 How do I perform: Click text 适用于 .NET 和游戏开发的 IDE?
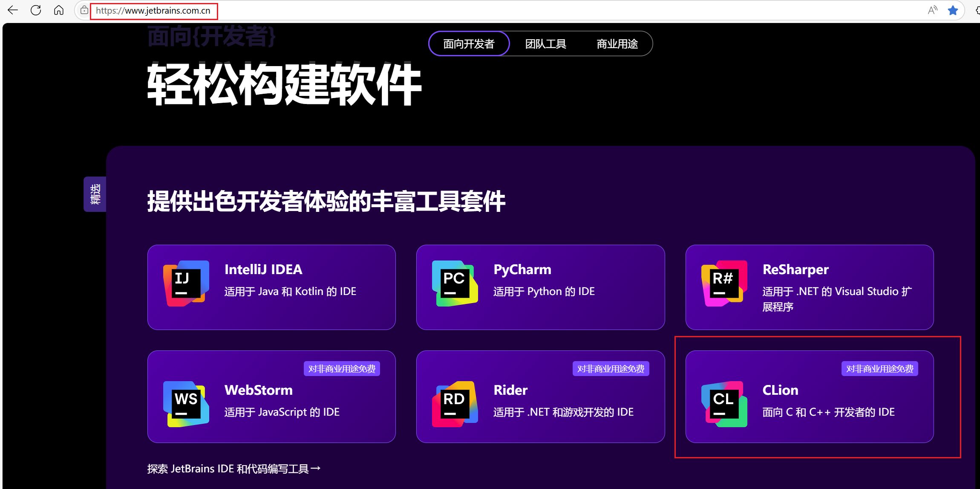point(563,412)
